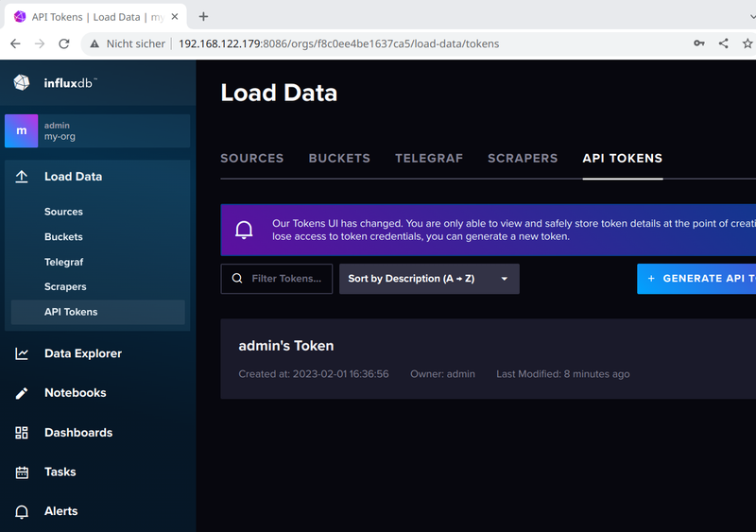This screenshot has height=532, width=756.
Task: Switch to the Scrapers tab
Action: pos(523,158)
